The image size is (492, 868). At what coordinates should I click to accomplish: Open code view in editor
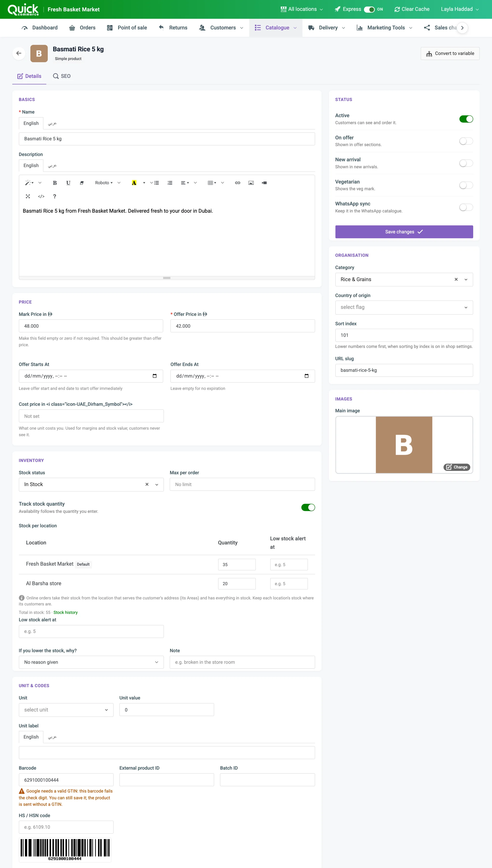tap(41, 196)
